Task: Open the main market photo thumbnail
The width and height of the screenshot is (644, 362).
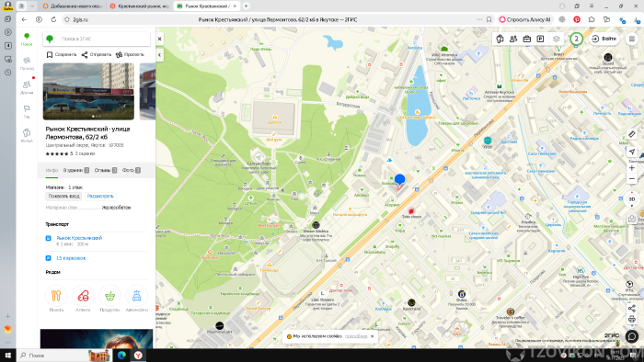Action: tap(88, 92)
